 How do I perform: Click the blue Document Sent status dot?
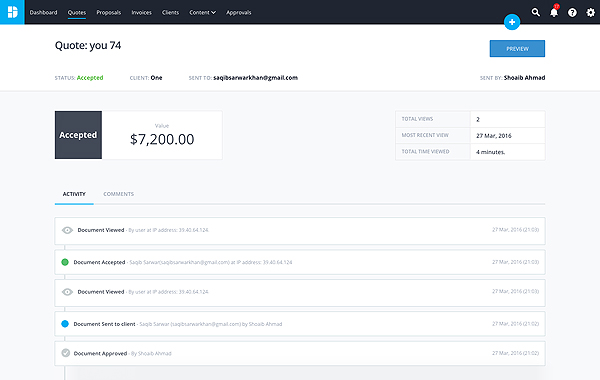pyautogui.click(x=65, y=324)
